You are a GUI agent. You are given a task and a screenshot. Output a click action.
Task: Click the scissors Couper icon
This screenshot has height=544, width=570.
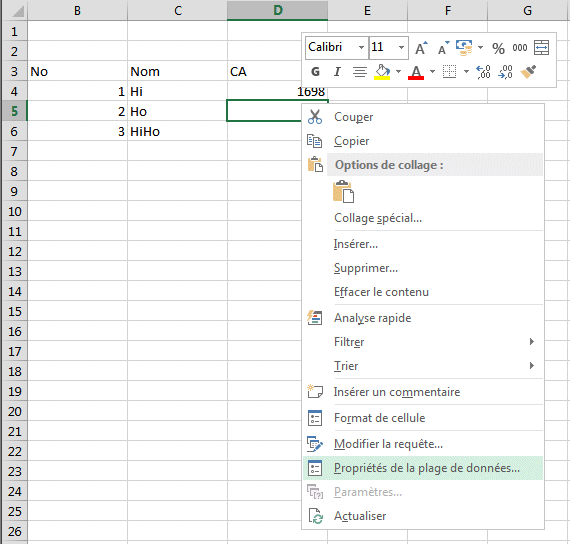click(315, 117)
